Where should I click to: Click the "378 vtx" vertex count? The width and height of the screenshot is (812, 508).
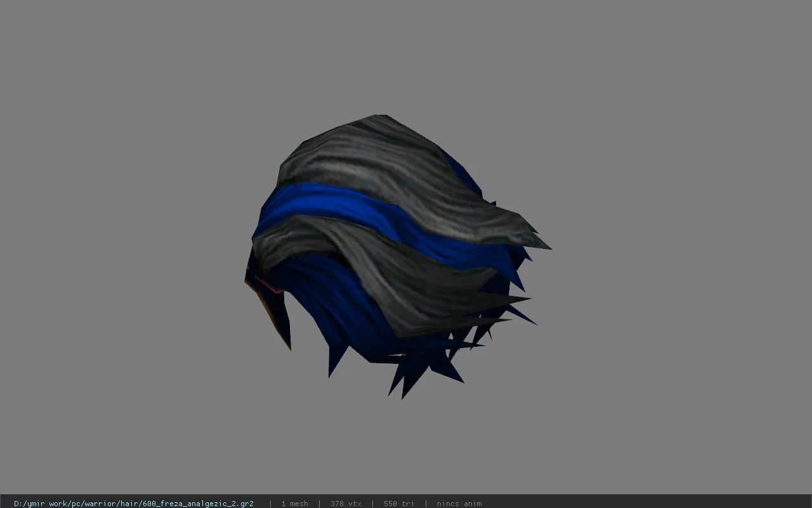346,504
